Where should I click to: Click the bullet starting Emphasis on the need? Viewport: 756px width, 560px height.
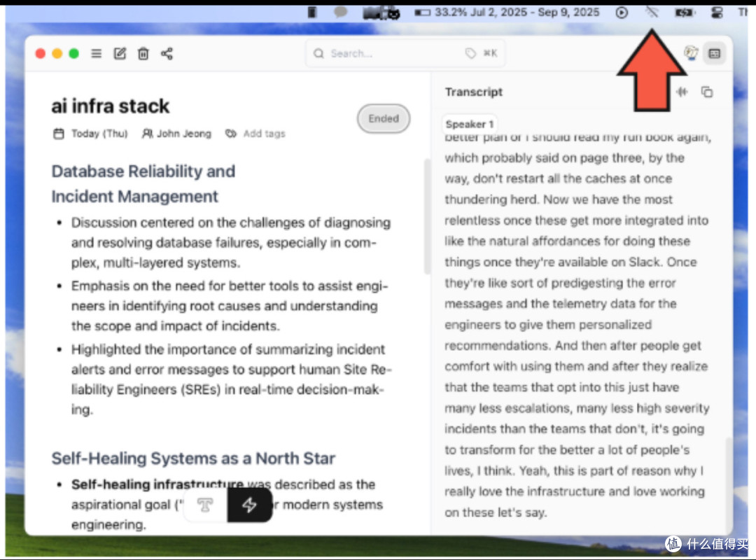coord(230,306)
